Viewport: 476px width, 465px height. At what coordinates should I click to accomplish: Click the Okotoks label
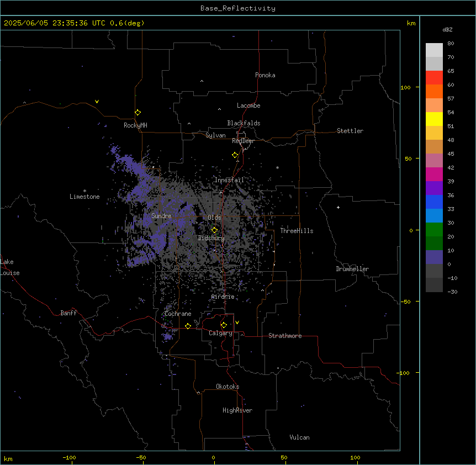tap(228, 387)
